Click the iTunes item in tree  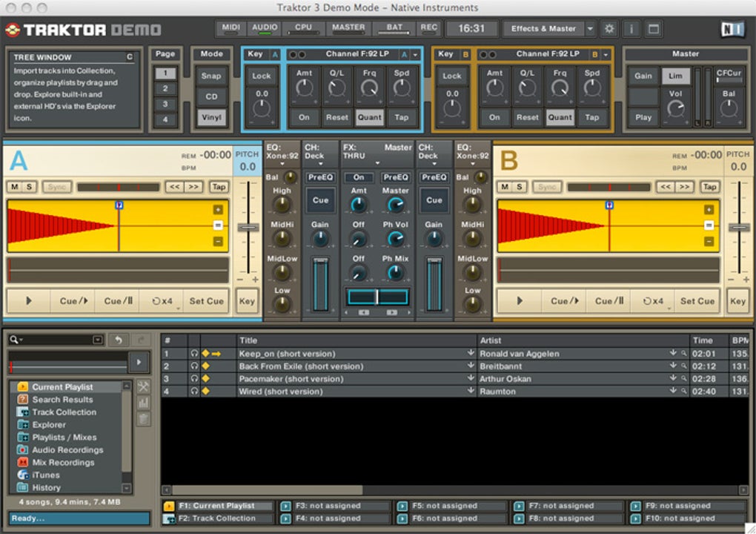46,475
